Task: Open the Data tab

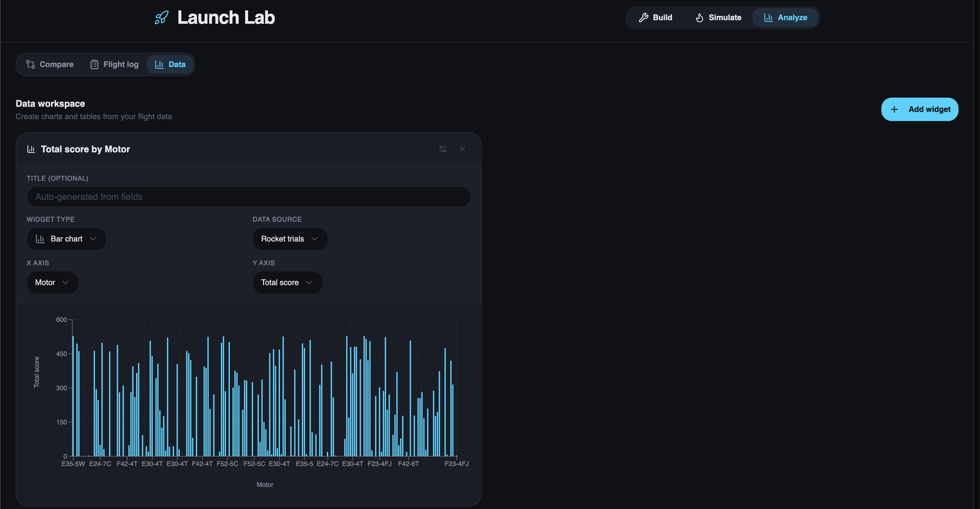Action: (170, 64)
